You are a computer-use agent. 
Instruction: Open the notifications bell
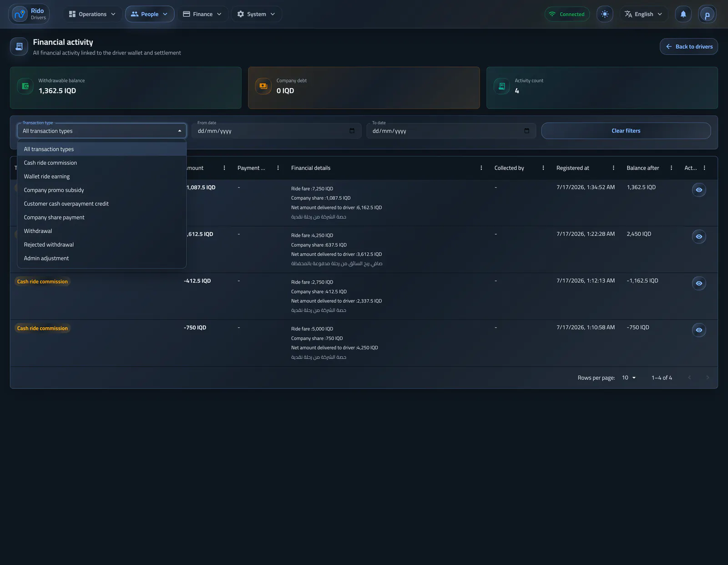[x=683, y=14]
